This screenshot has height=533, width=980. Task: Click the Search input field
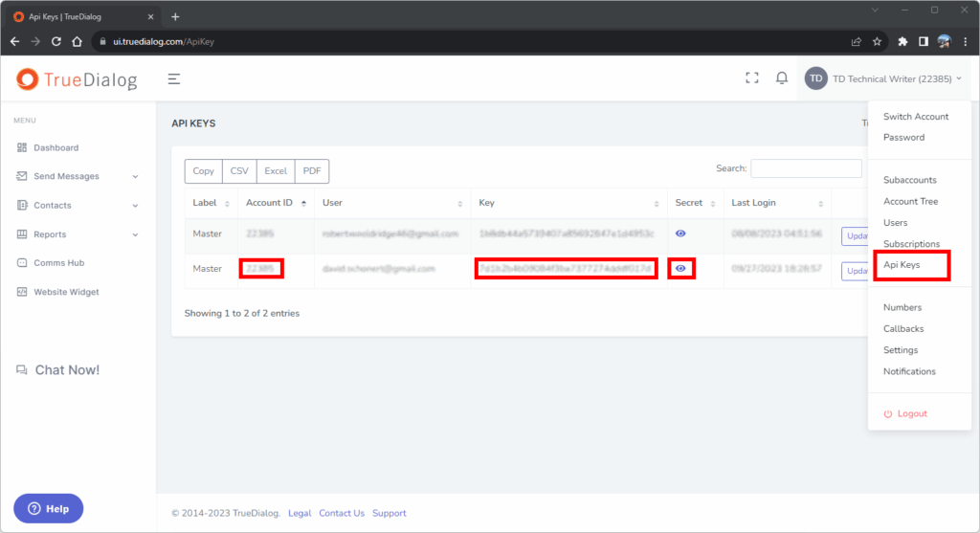[806, 168]
